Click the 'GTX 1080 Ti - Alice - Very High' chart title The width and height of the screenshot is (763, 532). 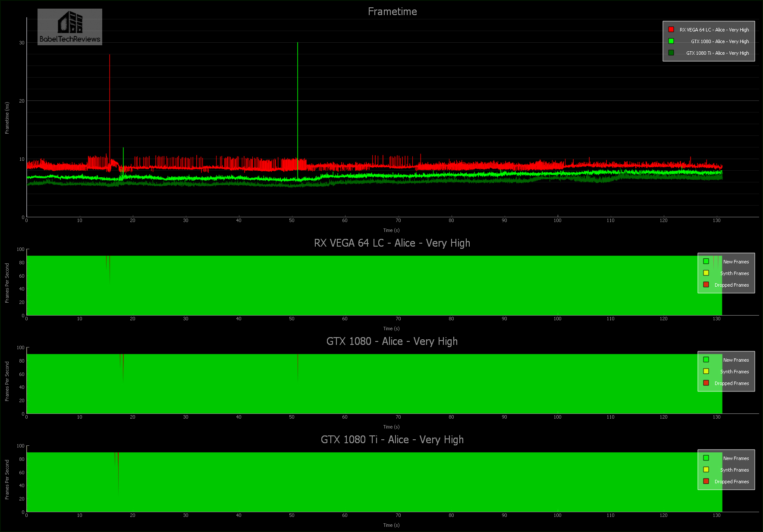coord(392,440)
